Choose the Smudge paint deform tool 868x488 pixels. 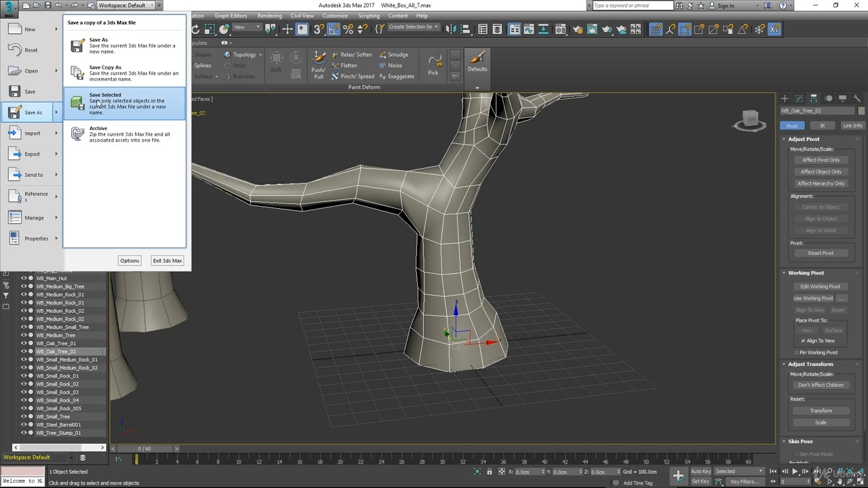tap(394, 54)
